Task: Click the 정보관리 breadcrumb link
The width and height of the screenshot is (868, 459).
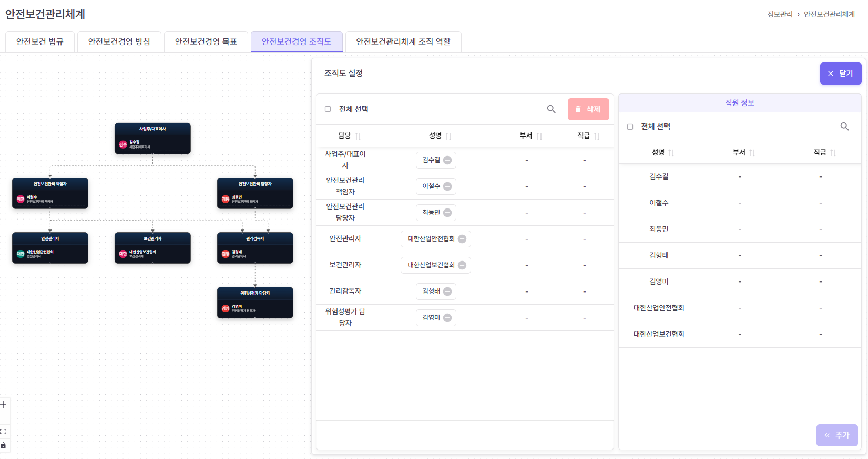Action: pos(780,14)
